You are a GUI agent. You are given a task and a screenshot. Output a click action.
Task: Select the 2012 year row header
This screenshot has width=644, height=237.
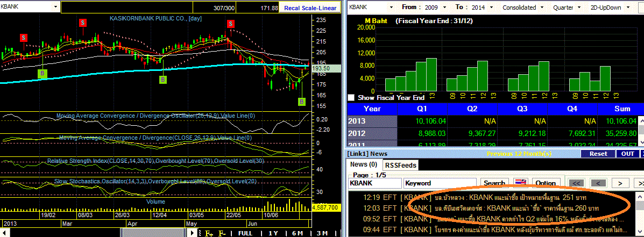click(372, 133)
